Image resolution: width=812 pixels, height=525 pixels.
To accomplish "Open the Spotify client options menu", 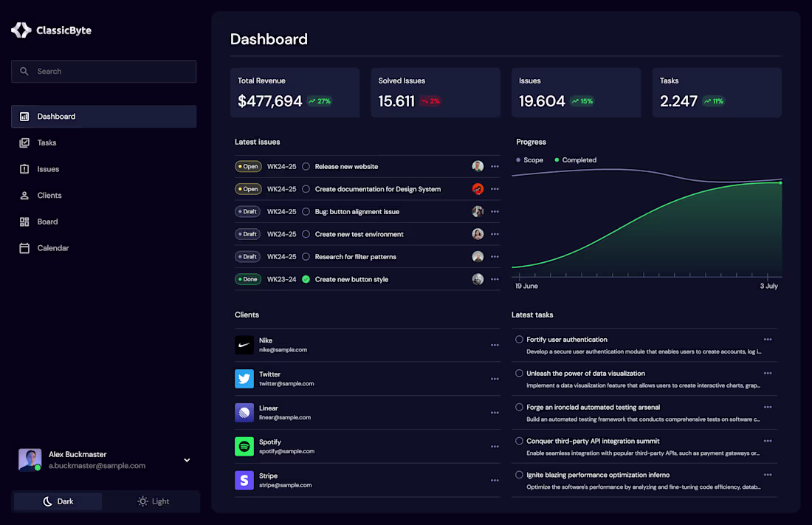I will tap(495, 446).
